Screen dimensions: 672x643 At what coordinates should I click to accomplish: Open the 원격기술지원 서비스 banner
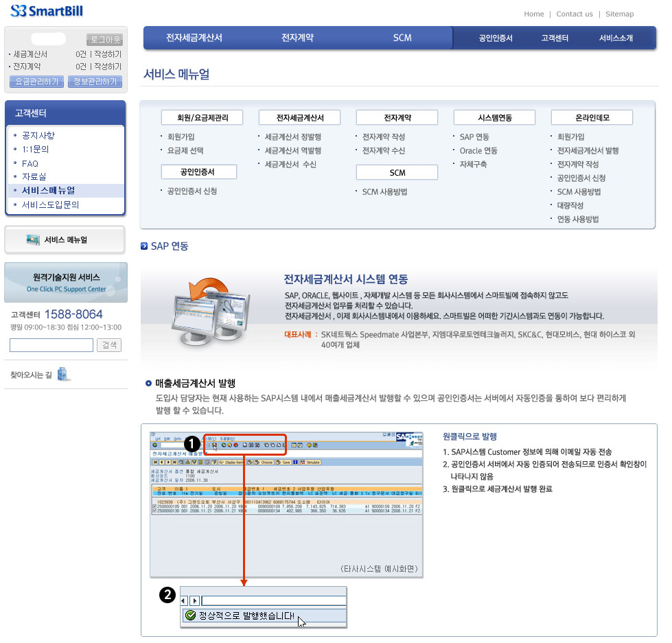coord(66,282)
